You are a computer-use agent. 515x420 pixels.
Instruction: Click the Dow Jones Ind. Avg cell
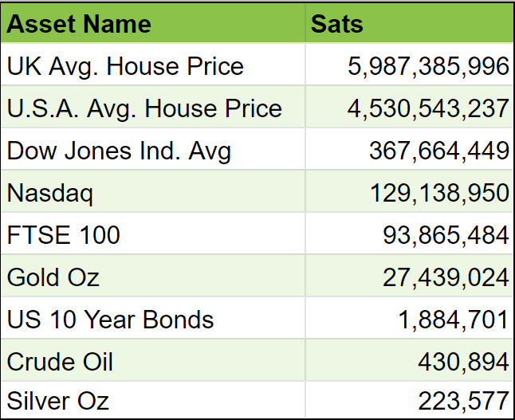119,151
